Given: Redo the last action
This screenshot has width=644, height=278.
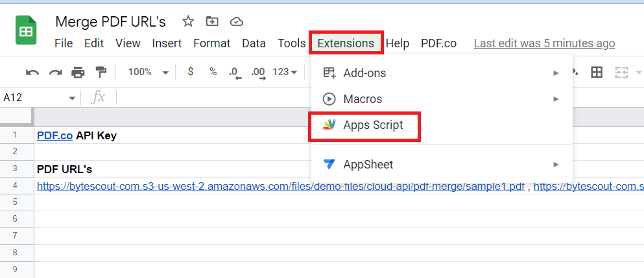Looking at the screenshot, I should [55, 73].
